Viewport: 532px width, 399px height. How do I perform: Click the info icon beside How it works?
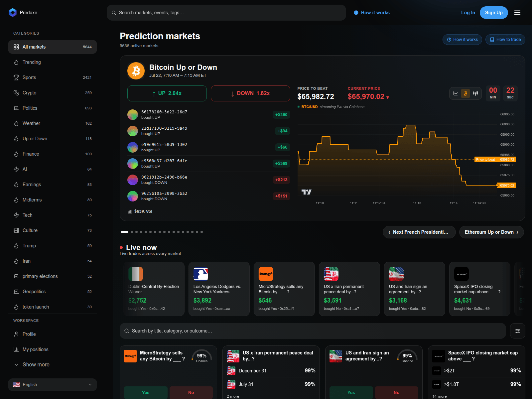pyautogui.click(x=356, y=13)
